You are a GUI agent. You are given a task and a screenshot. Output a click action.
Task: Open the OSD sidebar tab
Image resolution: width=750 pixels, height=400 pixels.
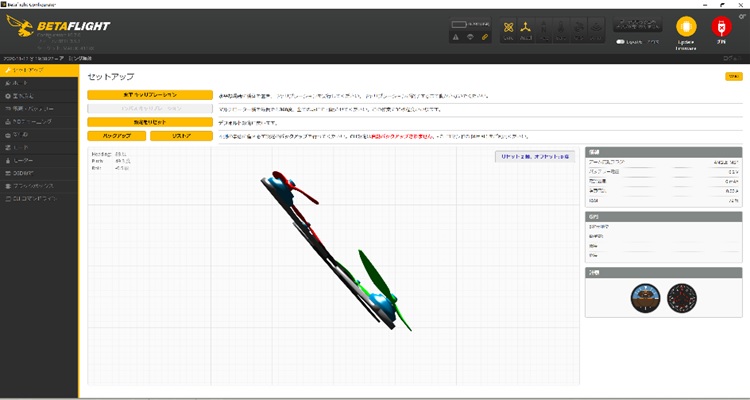coord(39,173)
